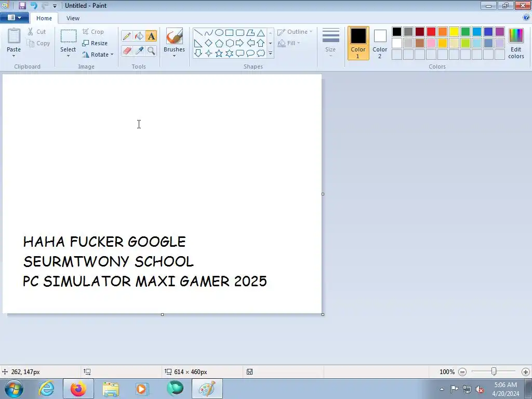The height and width of the screenshot is (399, 532).
Task: Choose the Pentagon shape
Action: (x=219, y=43)
